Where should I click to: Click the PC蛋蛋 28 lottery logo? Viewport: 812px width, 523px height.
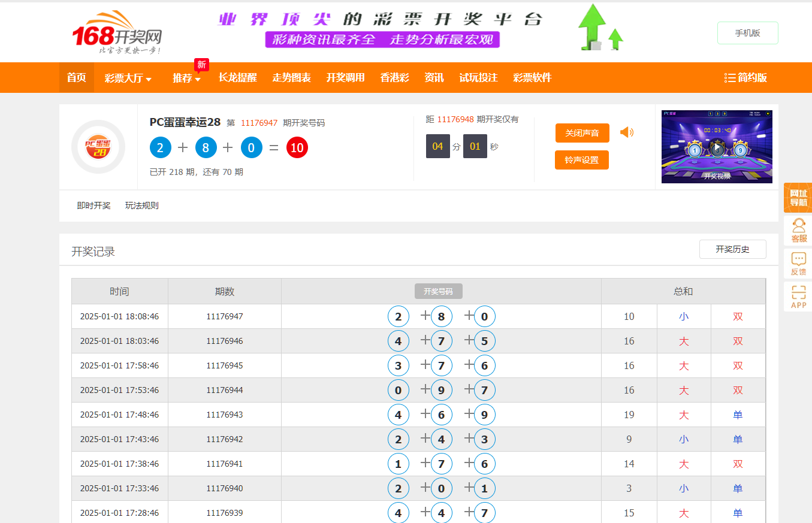[x=98, y=147]
